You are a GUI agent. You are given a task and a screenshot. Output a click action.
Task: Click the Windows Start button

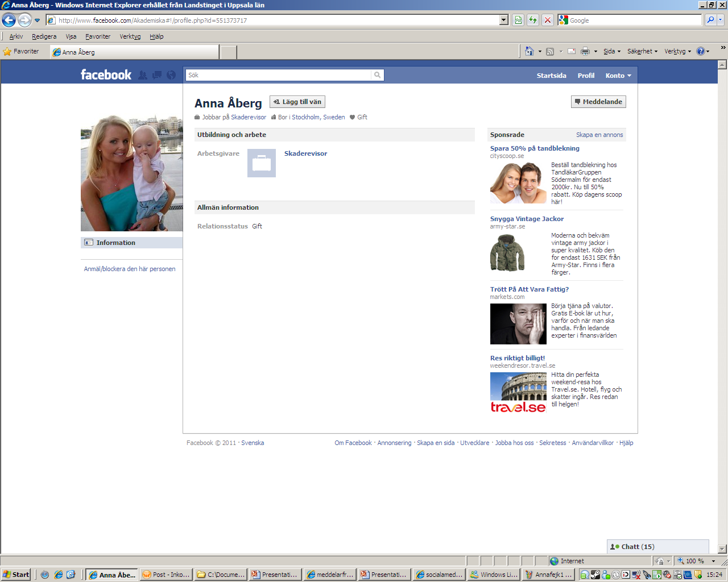pyautogui.click(x=16, y=575)
